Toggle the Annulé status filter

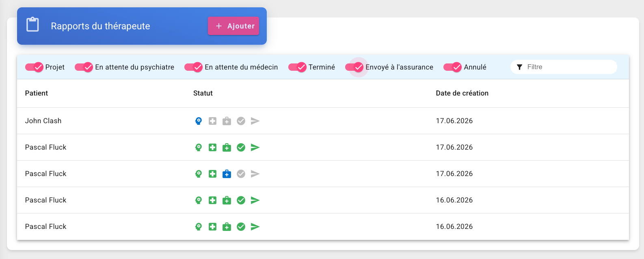point(452,67)
